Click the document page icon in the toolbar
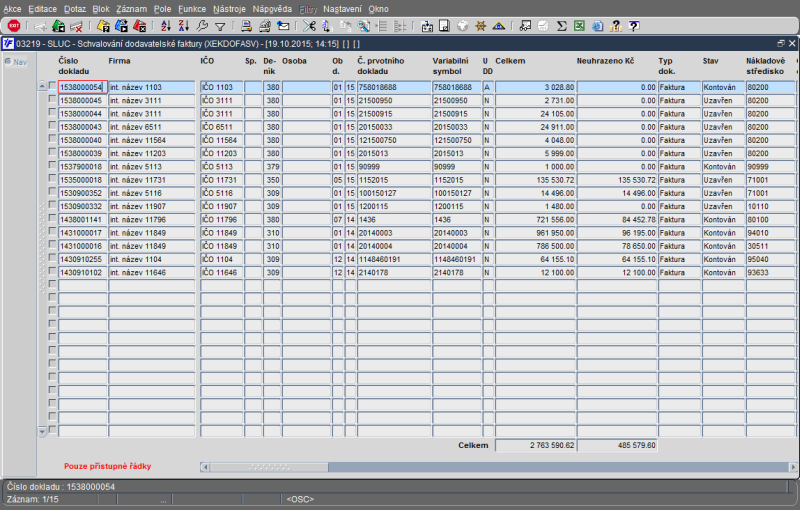800x510 pixels. [x=444, y=26]
